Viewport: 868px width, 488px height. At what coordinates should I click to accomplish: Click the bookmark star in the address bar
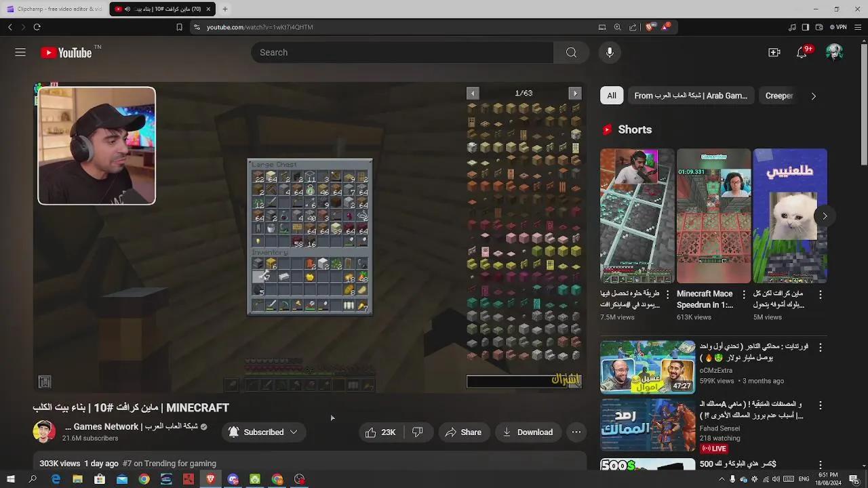point(179,27)
